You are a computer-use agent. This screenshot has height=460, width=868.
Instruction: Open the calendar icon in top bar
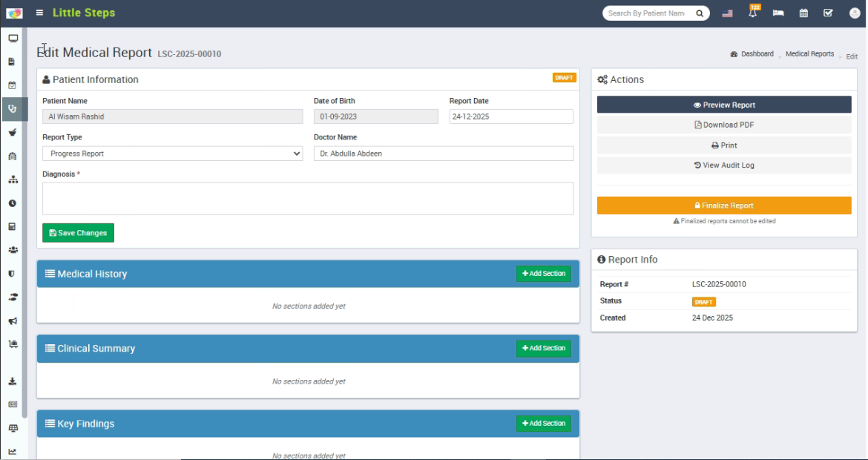coord(803,13)
